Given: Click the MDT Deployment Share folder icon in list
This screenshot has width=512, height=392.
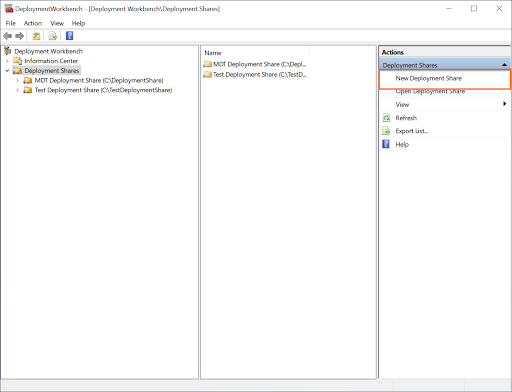Looking at the screenshot, I should (x=208, y=64).
